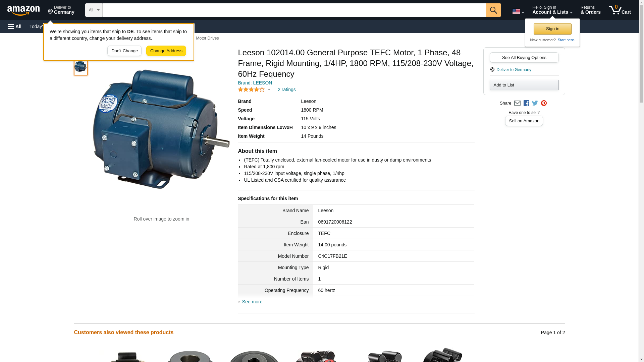
Task: Open the shopping cart
Action: (x=620, y=10)
